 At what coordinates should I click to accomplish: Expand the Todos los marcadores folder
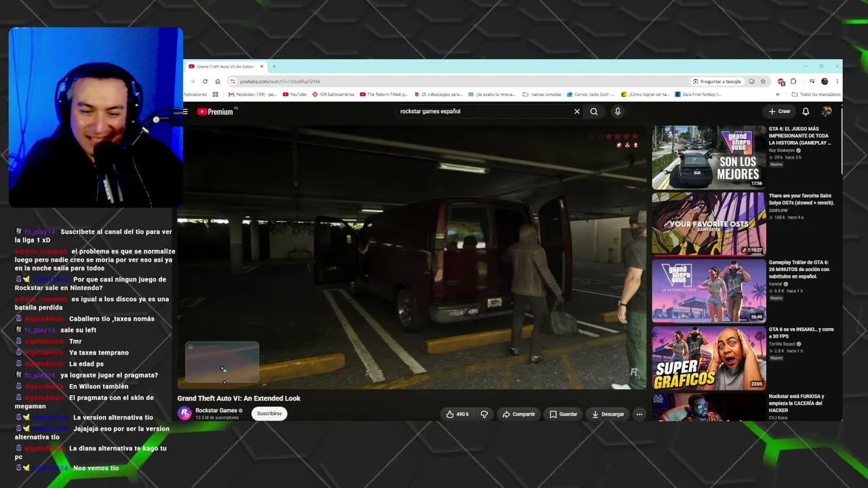tap(816, 94)
